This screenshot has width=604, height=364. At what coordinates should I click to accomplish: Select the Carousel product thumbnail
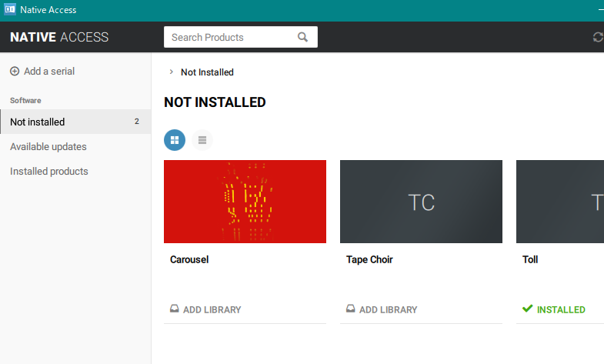(x=245, y=202)
